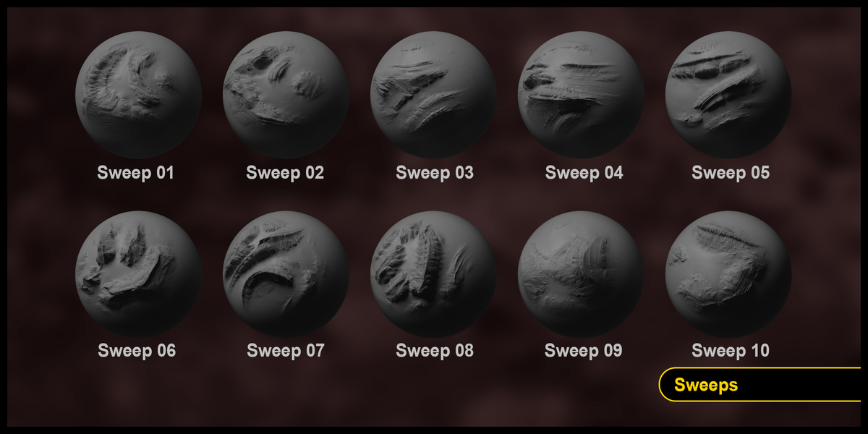Click the Sweep 02 text label
Image resolution: width=868 pixels, height=434 pixels.
(x=285, y=174)
